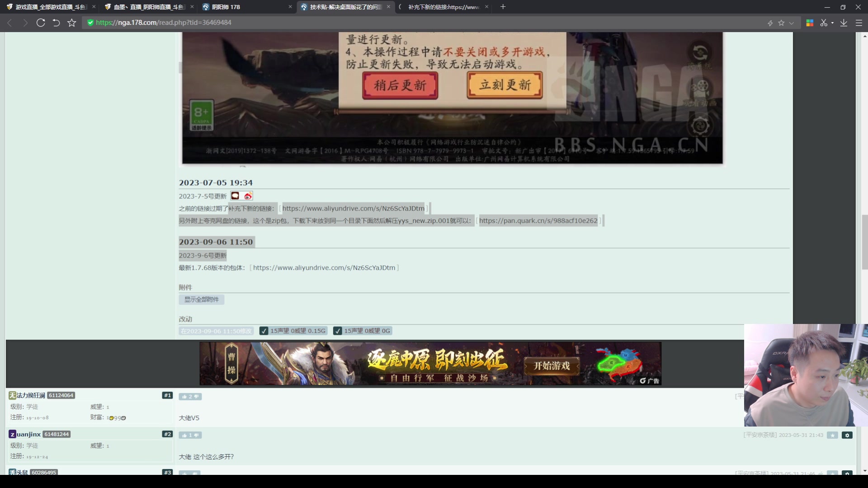
Task: Click the page vertical scrollbar thumb
Action: (x=864, y=242)
